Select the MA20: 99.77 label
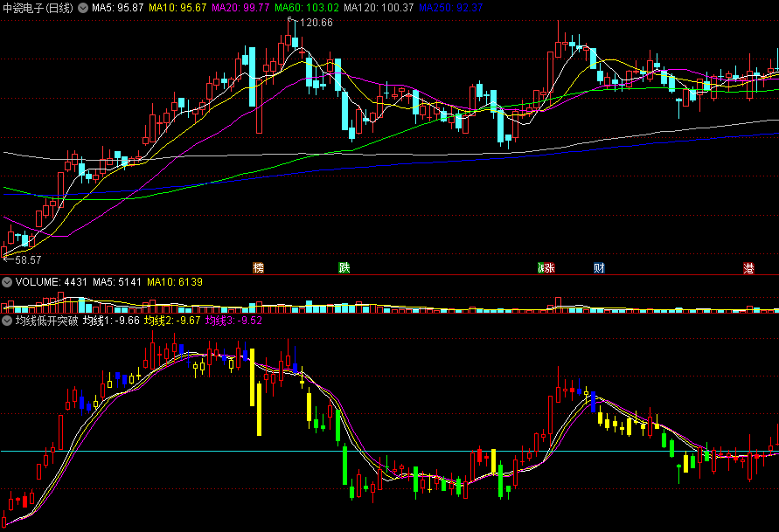The width and height of the screenshot is (779, 532). tap(240, 8)
